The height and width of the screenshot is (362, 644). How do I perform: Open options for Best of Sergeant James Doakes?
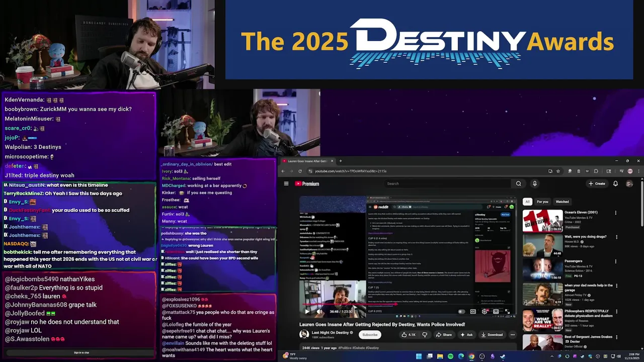point(616,336)
